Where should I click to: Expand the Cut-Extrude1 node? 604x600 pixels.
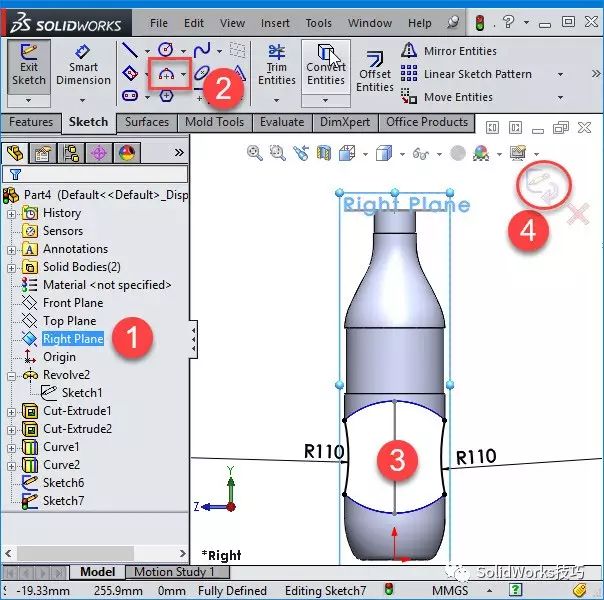click(12, 412)
